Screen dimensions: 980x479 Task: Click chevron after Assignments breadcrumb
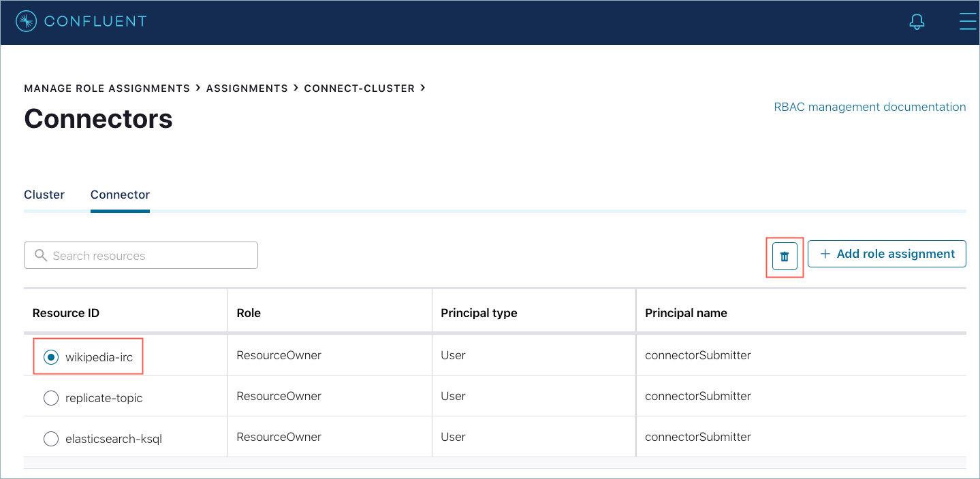tap(296, 88)
